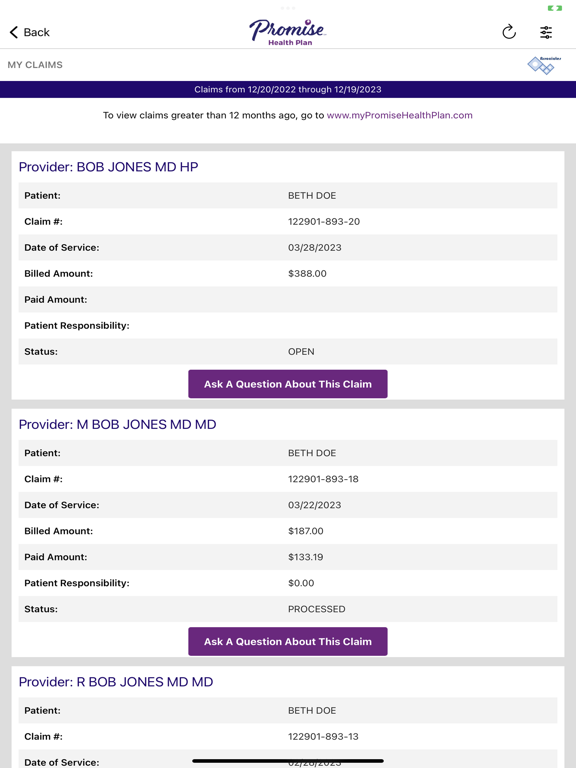Tap the claims date range banner
This screenshot has width=576, height=768.
tap(288, 90)
